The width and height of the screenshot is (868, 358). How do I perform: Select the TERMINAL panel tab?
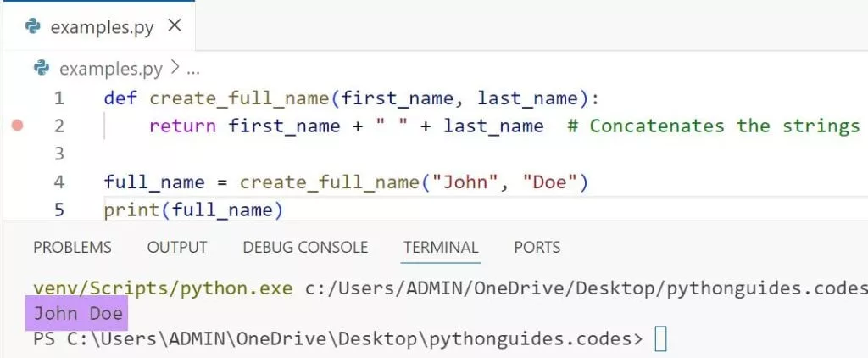[441, 248]
